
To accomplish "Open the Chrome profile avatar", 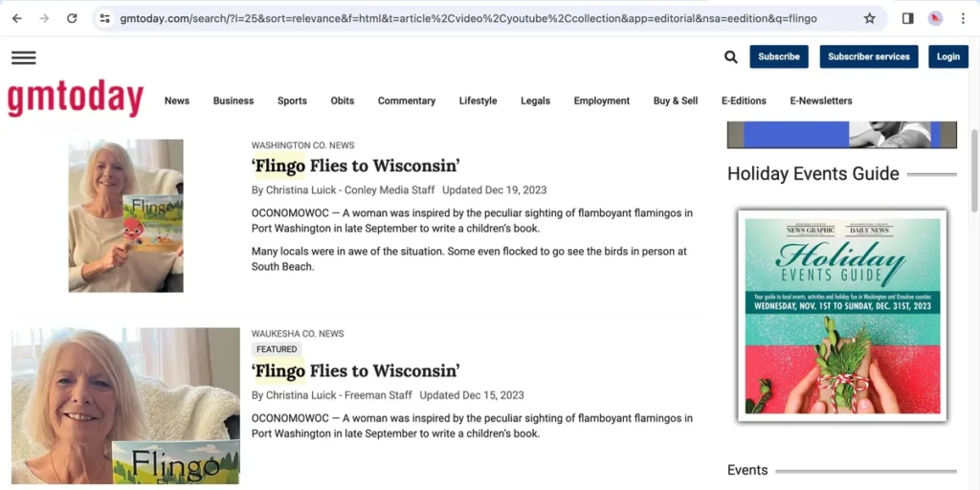I will click(935, 18).
